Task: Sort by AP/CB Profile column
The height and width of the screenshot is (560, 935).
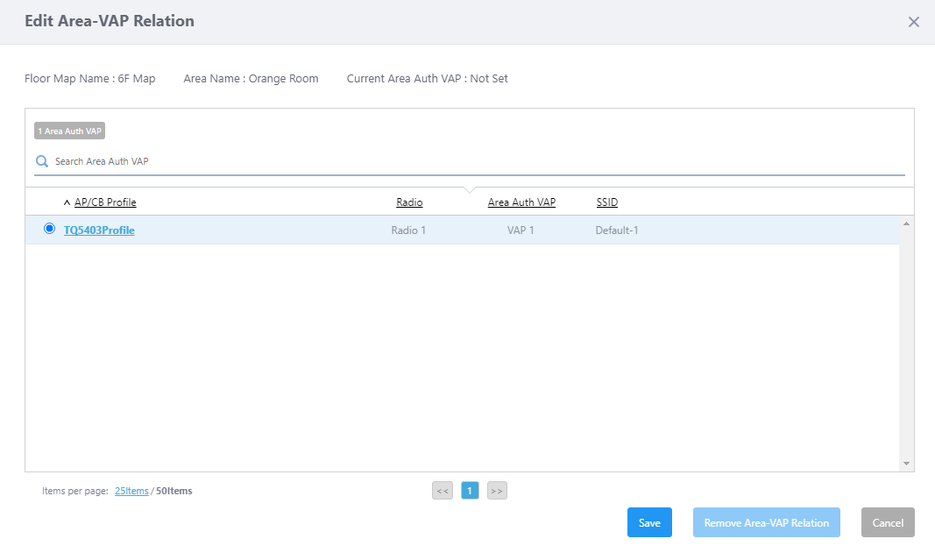Action: click(x=105, y=202)
